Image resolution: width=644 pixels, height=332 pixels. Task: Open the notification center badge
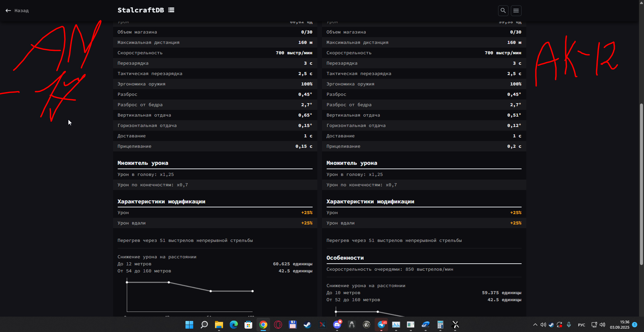[x=635, y=325]
